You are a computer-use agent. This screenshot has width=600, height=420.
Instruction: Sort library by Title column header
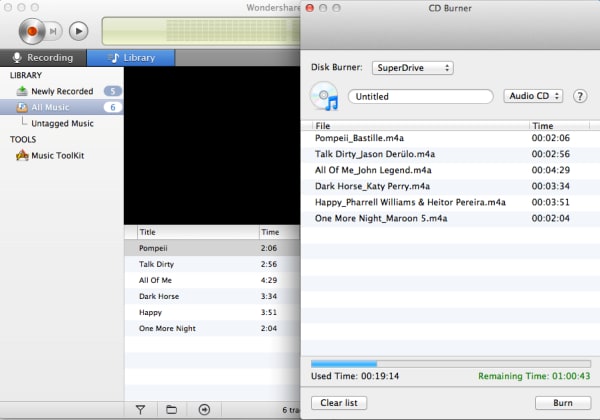[198, 232]
